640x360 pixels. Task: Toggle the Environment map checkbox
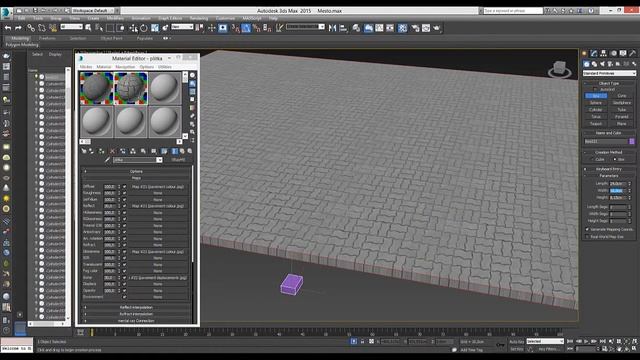(124, 297)
